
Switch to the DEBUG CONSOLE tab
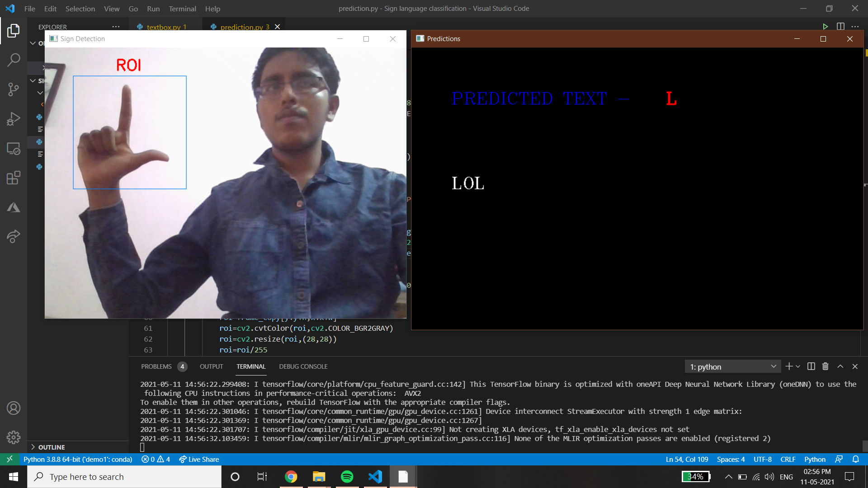click(303, 366)
